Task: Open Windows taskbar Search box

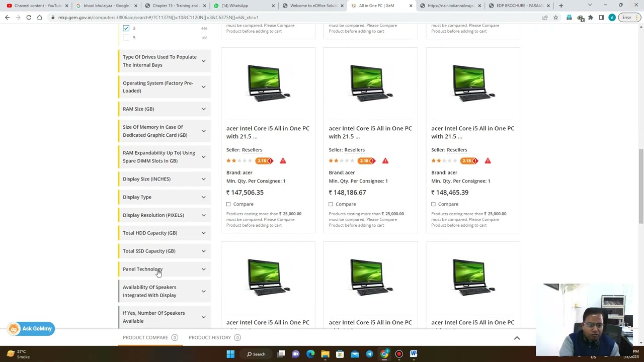Action: point(256,354)
